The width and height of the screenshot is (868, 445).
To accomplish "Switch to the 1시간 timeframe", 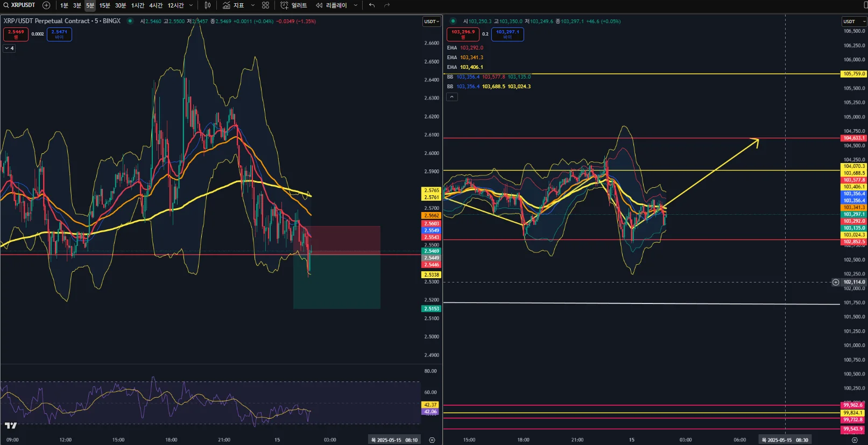I will (x=138, y=5).
